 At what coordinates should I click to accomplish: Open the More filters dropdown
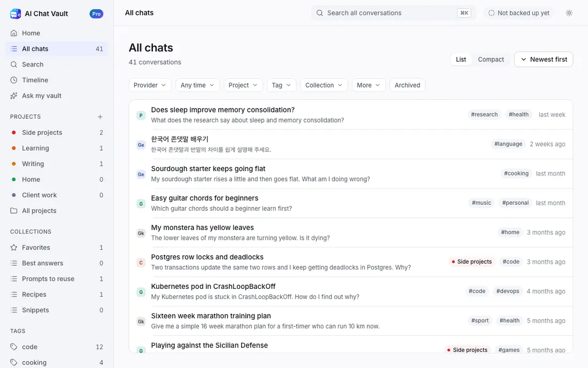368,85
